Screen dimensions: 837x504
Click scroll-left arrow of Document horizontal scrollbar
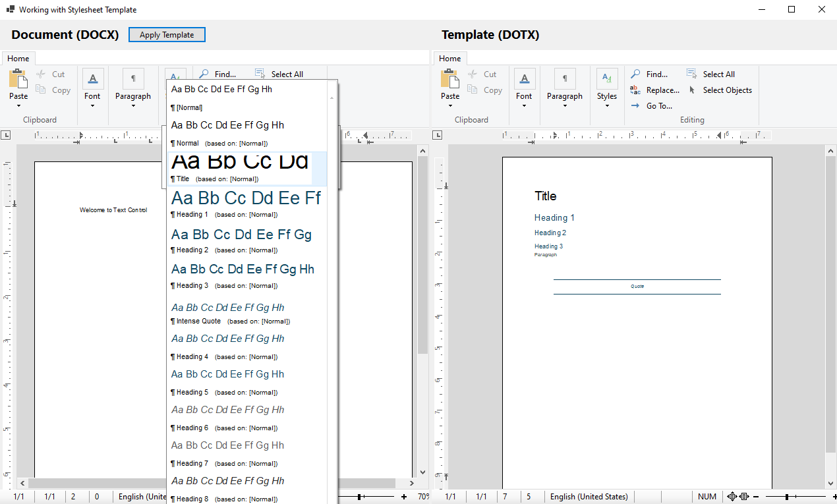[23, 483]
